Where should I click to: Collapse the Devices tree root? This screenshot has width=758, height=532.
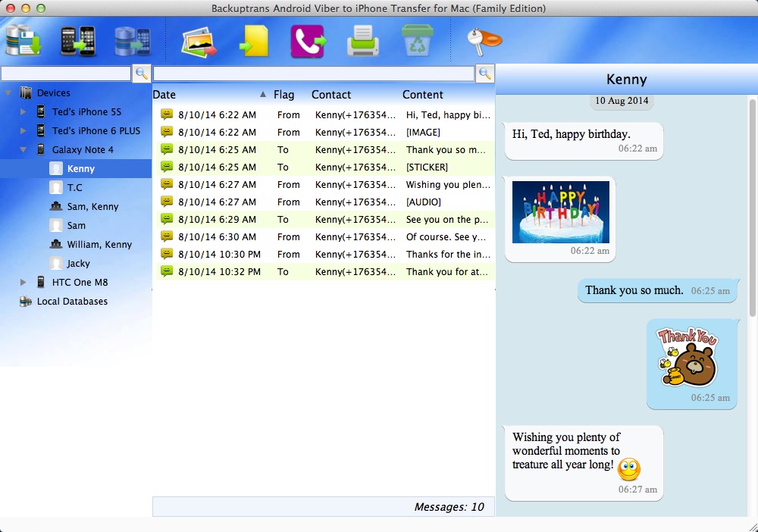pyautogui.click(x=8, y=92)
